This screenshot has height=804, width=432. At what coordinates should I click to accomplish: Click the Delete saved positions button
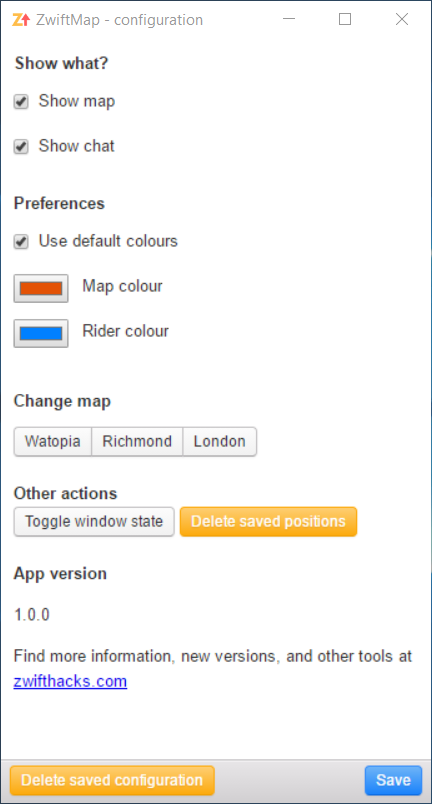(269, 522)
